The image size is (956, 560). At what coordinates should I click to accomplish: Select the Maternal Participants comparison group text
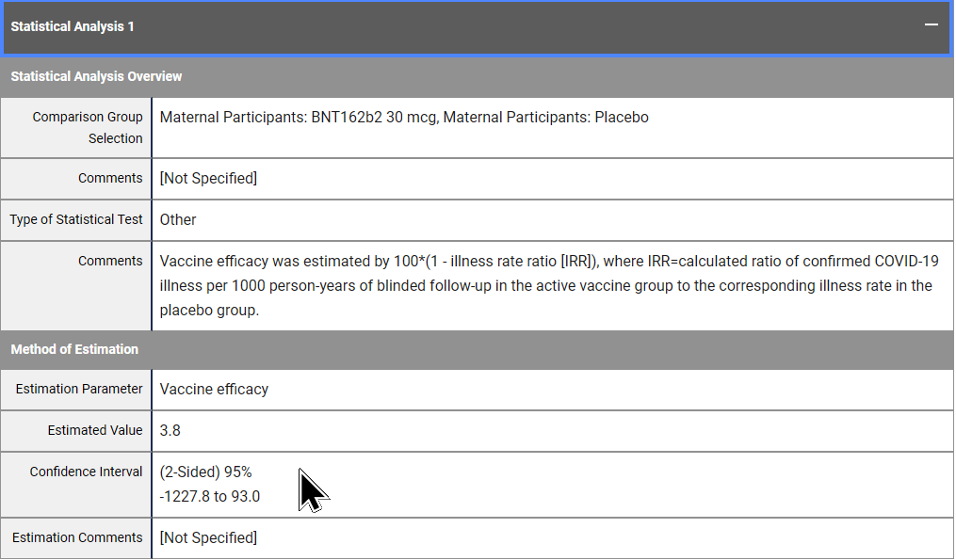[404, 118]
